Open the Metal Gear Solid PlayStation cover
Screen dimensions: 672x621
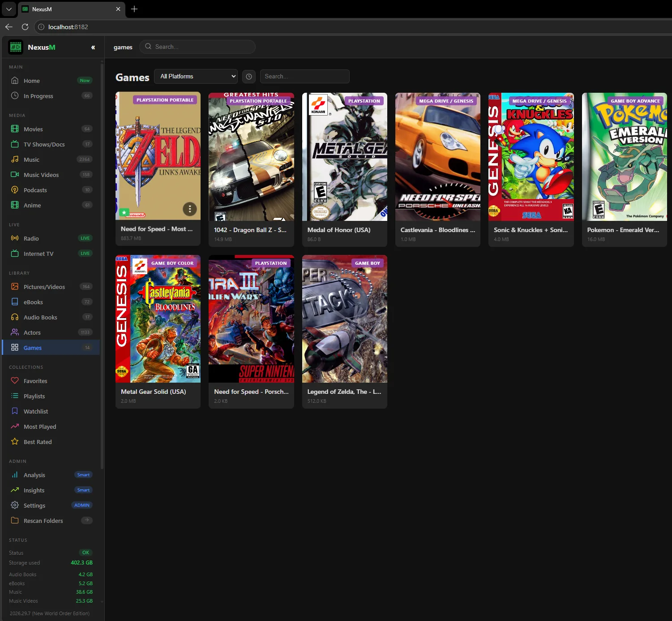click(345, 157)
